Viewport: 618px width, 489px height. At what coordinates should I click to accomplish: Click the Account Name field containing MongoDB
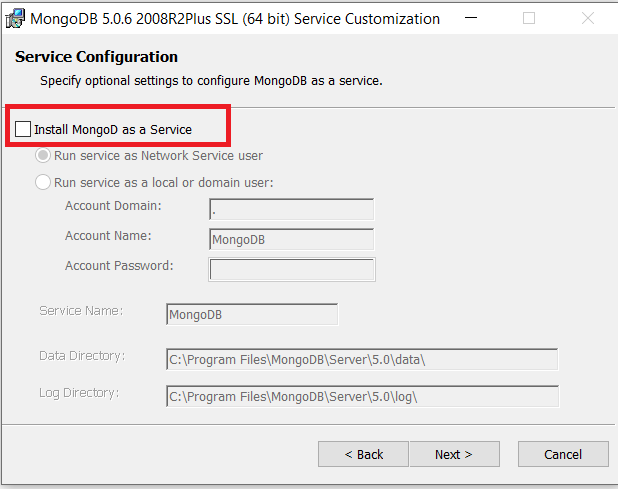(291, 239)
